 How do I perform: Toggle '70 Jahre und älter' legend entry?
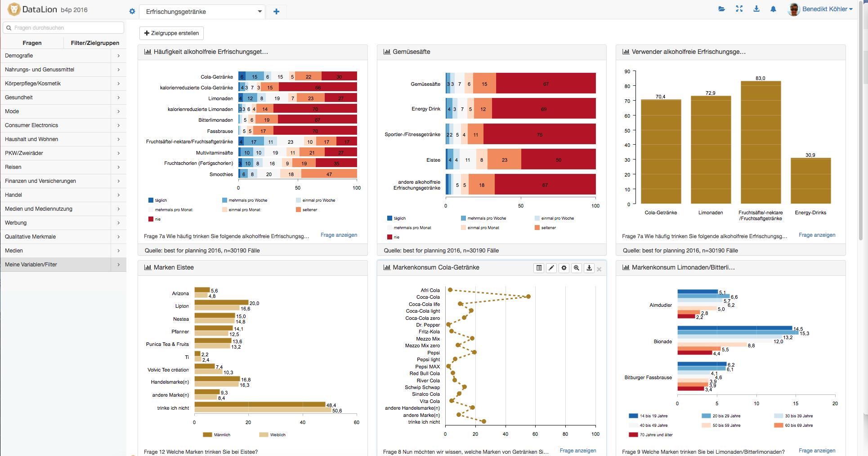tap(651, 435)
